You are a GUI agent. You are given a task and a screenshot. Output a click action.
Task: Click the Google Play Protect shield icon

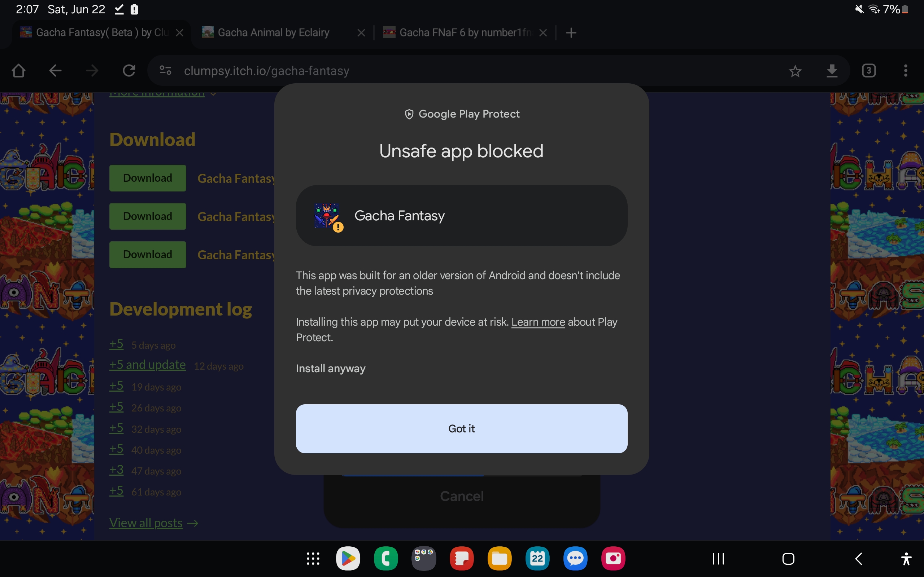[x=409, y=114]
